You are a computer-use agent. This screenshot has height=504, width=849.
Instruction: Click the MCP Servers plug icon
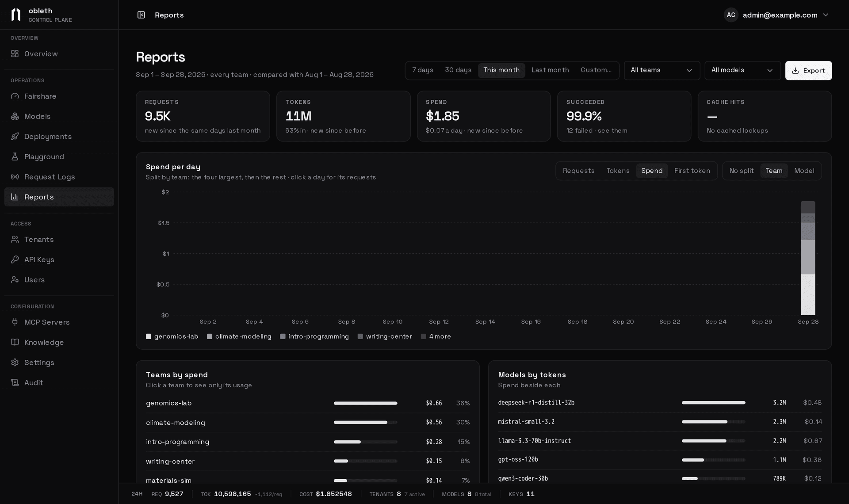(x=15, y=322)
